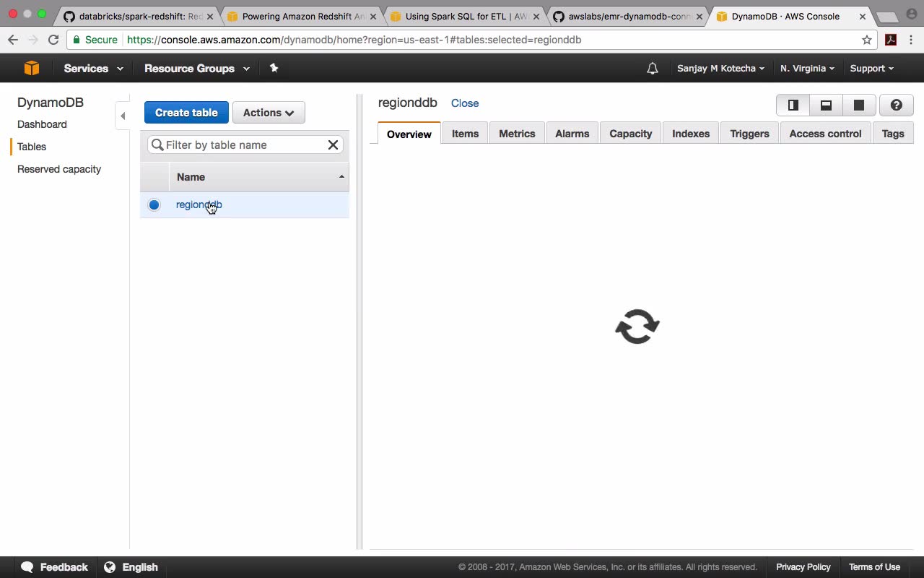Open the N. Virginia region selector

point(807,69)
